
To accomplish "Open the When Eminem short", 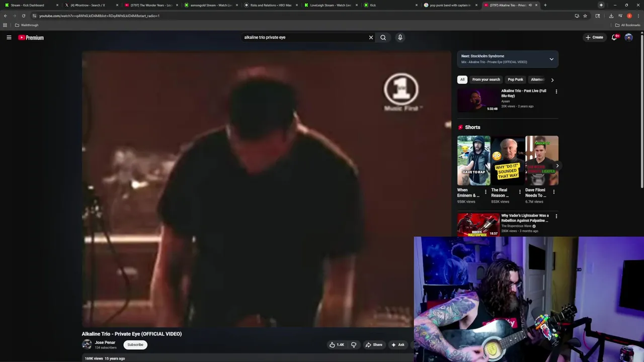I will (x=473, y=160).
